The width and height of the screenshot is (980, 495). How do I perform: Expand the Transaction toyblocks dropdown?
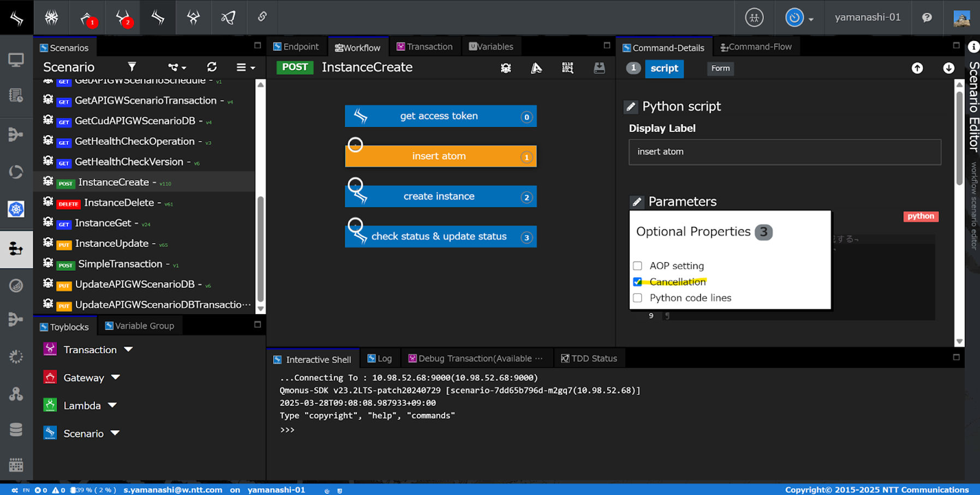point(128,349)
